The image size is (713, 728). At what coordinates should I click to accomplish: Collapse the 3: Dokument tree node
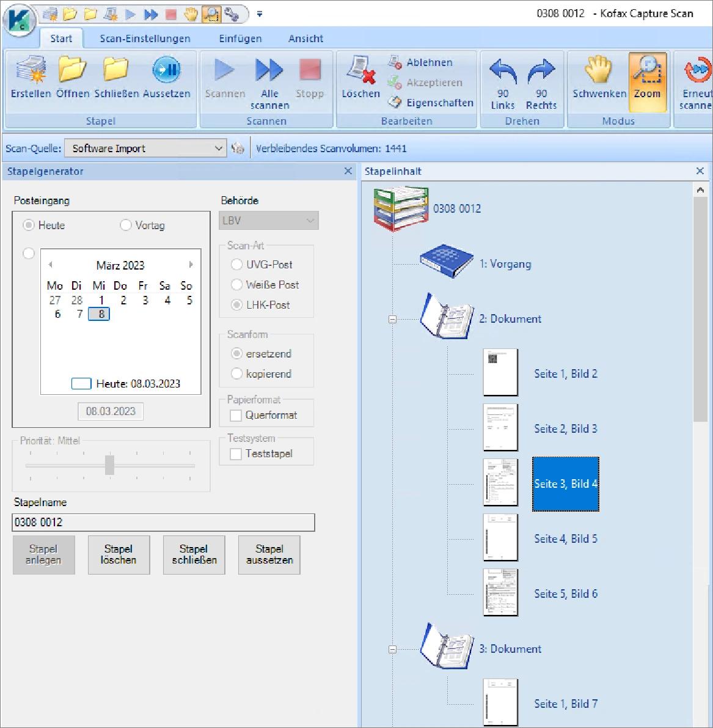393,649
